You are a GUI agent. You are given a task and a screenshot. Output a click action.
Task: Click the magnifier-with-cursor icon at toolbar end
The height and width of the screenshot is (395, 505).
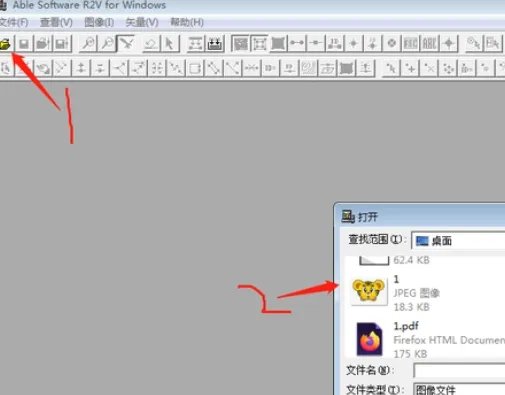coord(474,44)
